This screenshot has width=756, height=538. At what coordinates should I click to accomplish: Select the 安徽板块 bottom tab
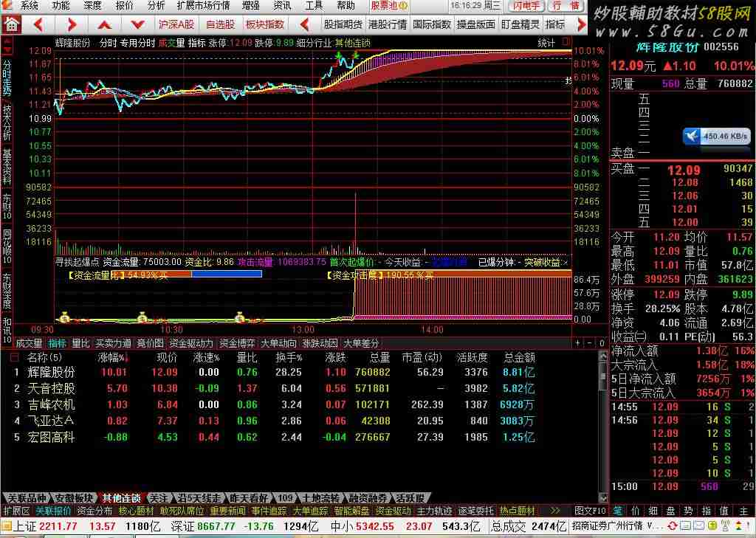tap(73, 498)
